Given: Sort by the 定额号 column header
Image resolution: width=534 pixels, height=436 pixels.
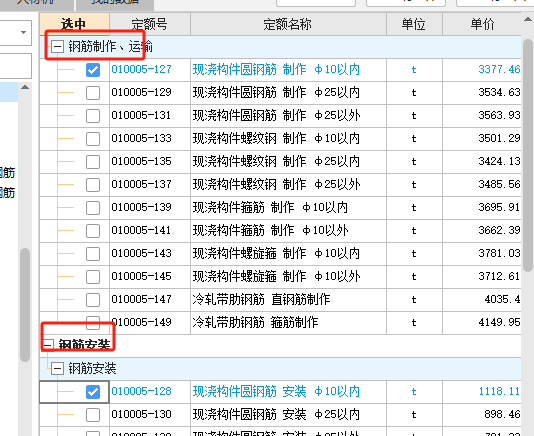Looking at the screenshot, I should coord(150,24).
